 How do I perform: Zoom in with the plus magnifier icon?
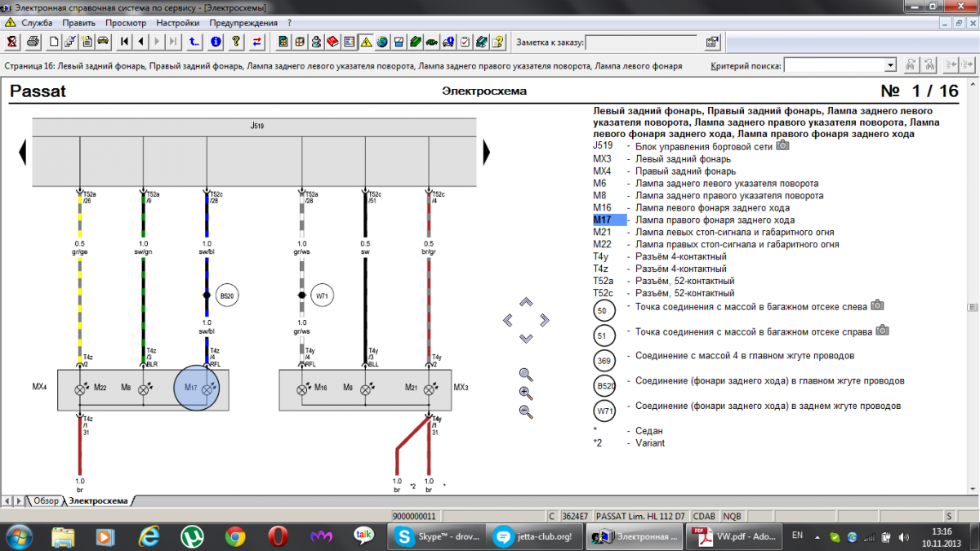click(526, 393)
